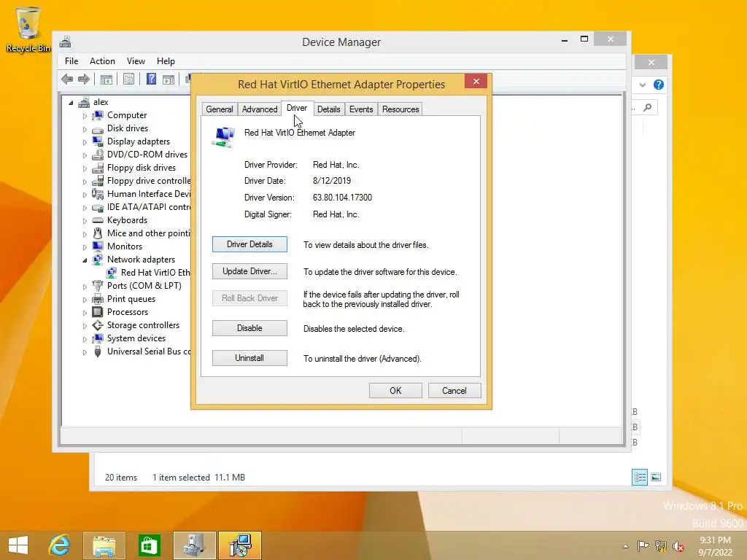
Task: Expand the Ports (COM & LPT) node
Action: (85, 287)
